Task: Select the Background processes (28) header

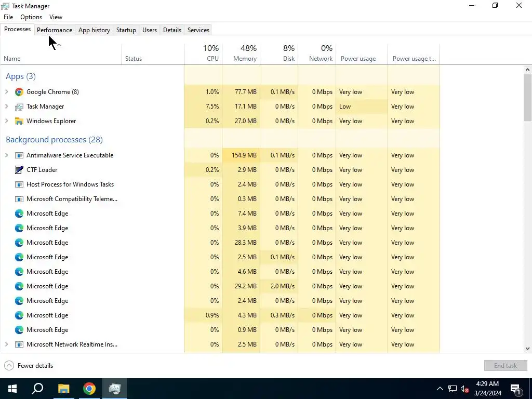Action: coord(54,140)
